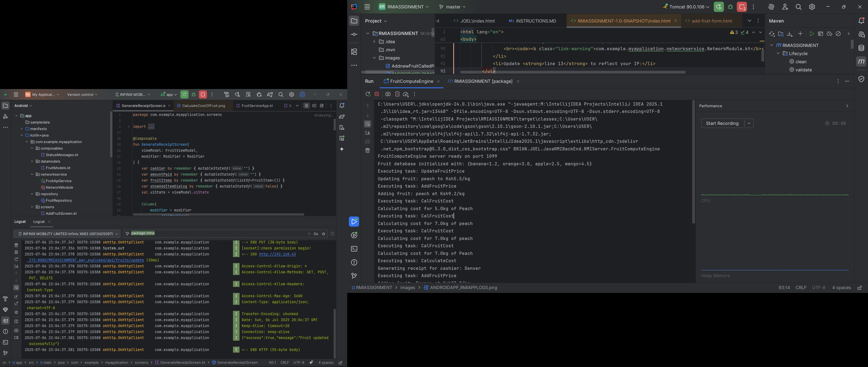
Task: Open INSTRUCTIONS.MD editor tab
Action: 532,21
